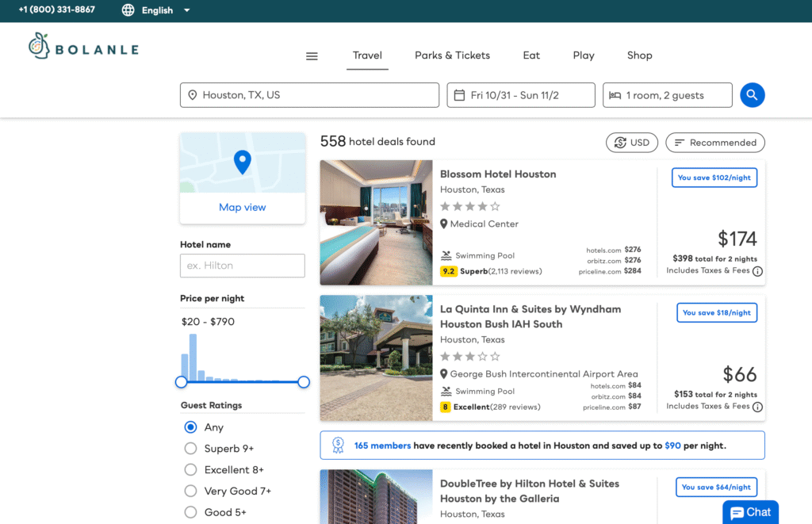This screenshot has height=524, width=812.
Task: Open La Quinta Inn & Suites listing title
Action: (x=530, y=316)
